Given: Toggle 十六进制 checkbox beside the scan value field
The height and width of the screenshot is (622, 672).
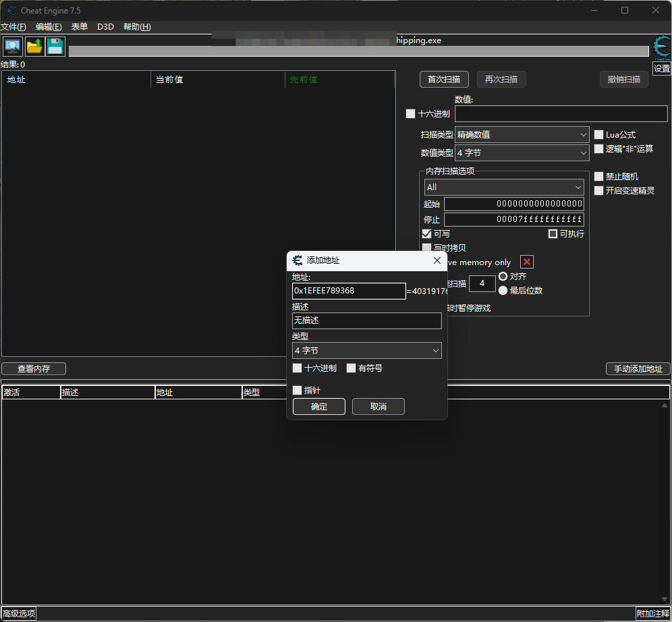Looking at the screenshot, I should point(411,113).
